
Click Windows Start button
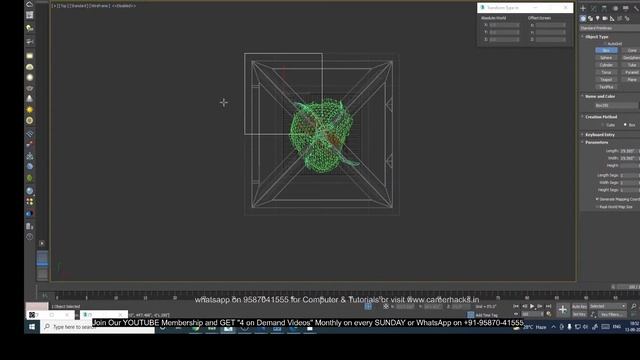point(32,327)
